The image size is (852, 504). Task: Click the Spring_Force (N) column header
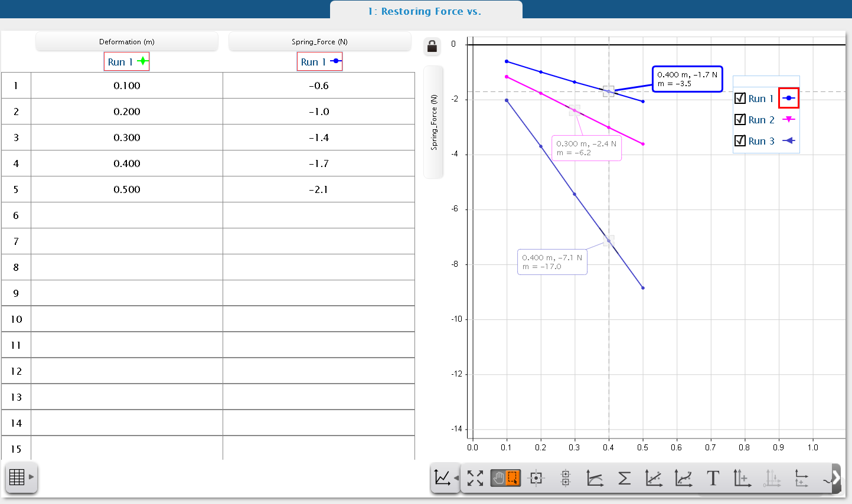click(319, 41)
